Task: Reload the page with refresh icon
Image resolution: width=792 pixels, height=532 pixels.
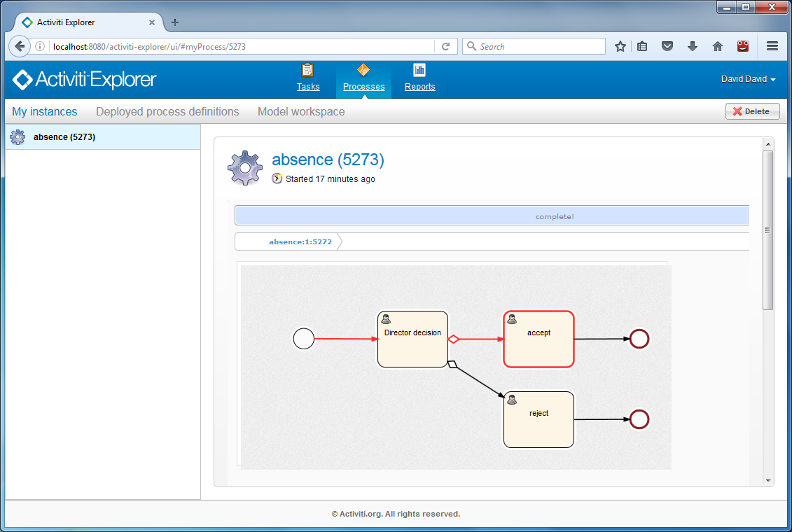Action: click(x=445, y=47)
